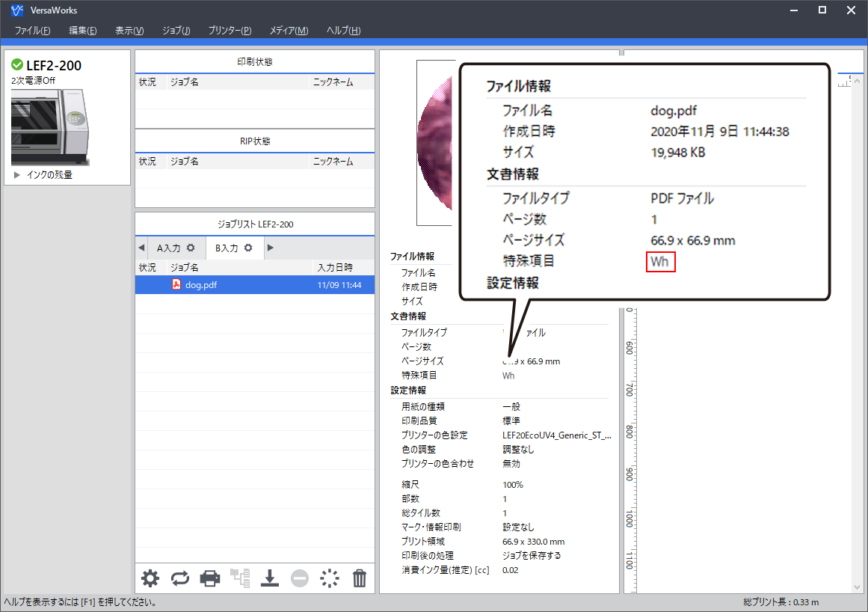Click 設定情報 heading in info pane
Viewport: 868px width, 612px height.
[408, 391]
